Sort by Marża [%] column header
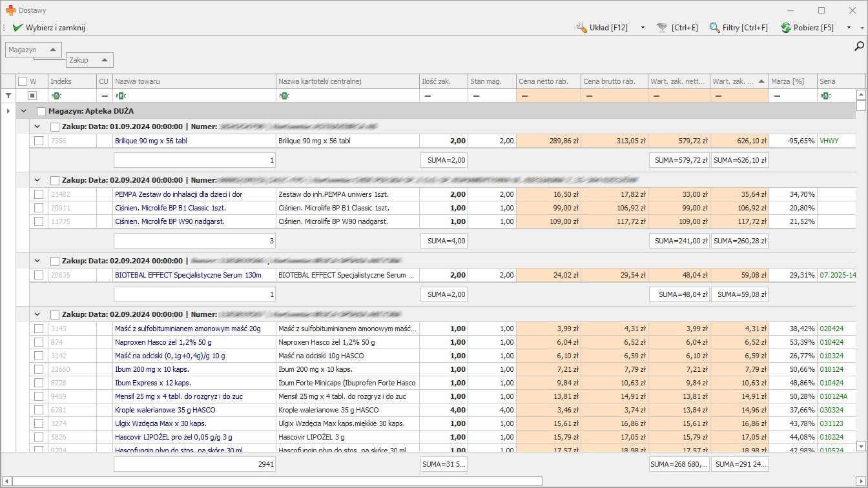868x488 pixels. (792, 81)
